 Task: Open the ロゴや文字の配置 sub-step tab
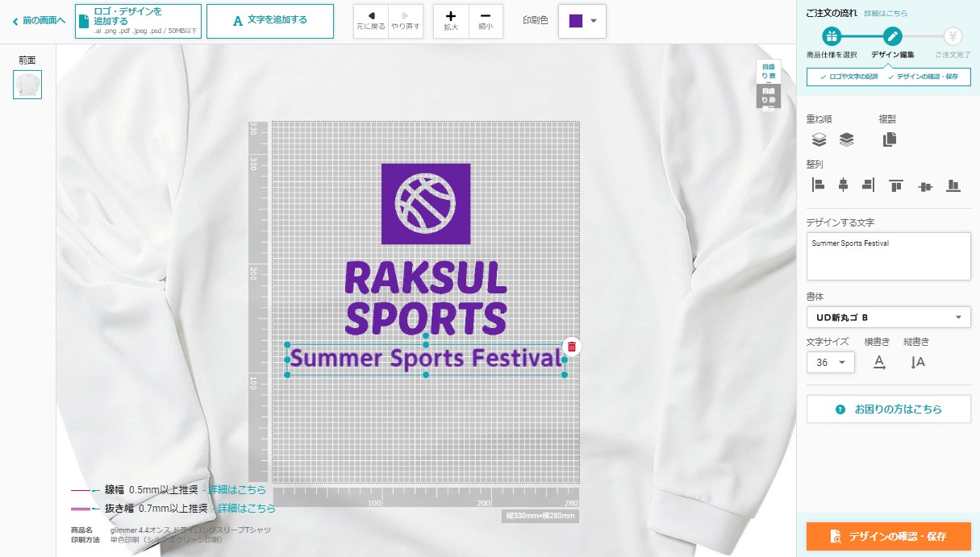point(848,77)
